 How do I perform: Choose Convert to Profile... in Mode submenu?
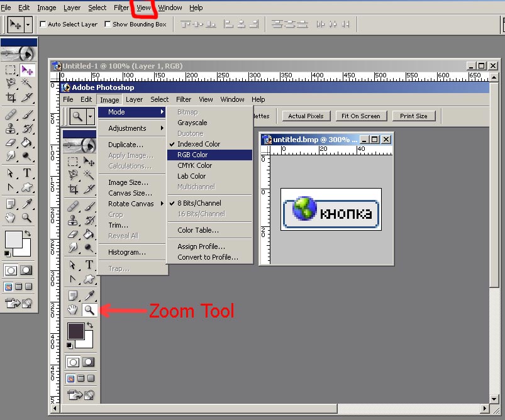(x=209, y=257)
